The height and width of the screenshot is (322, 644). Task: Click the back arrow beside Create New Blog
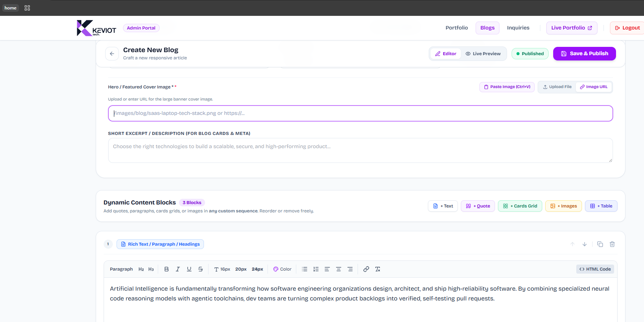[112, 54]
